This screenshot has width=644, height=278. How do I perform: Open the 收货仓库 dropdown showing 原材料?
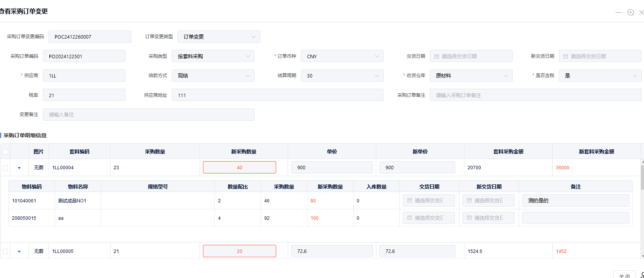[471, 76]
